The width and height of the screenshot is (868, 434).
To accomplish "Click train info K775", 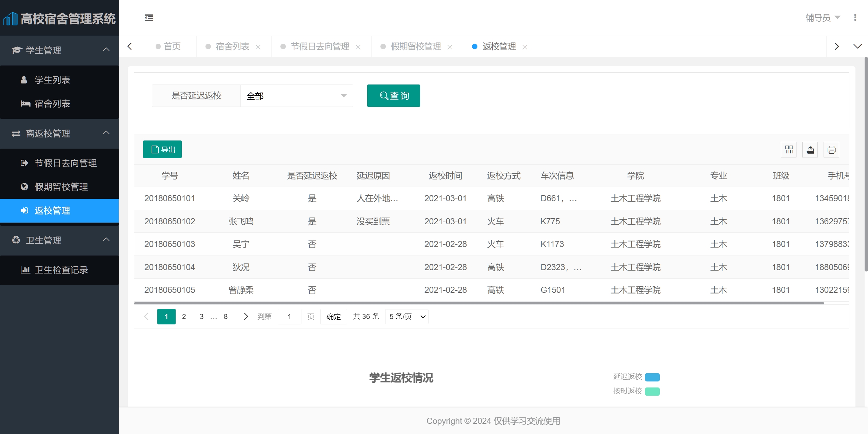I will click(x=550, y=222).
